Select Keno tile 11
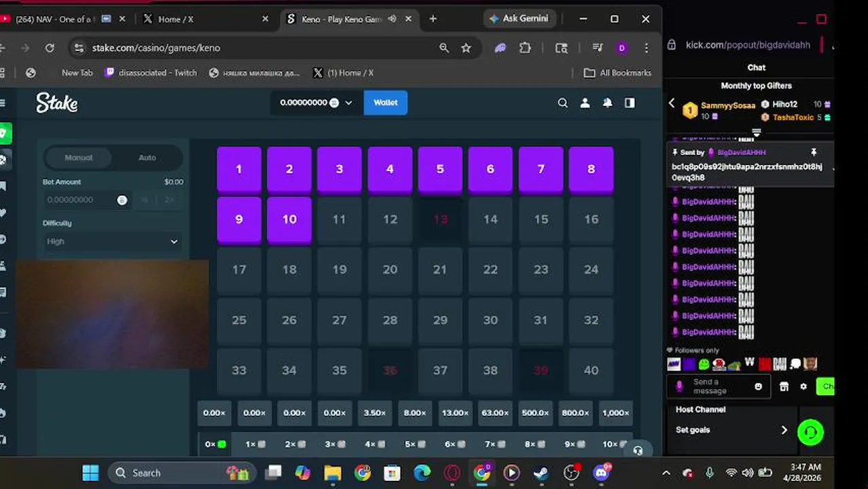Screen dimensions: 868x489 (x=340, y=219)
